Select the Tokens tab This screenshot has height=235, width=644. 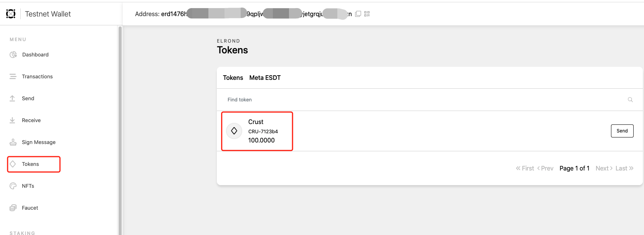233,78
